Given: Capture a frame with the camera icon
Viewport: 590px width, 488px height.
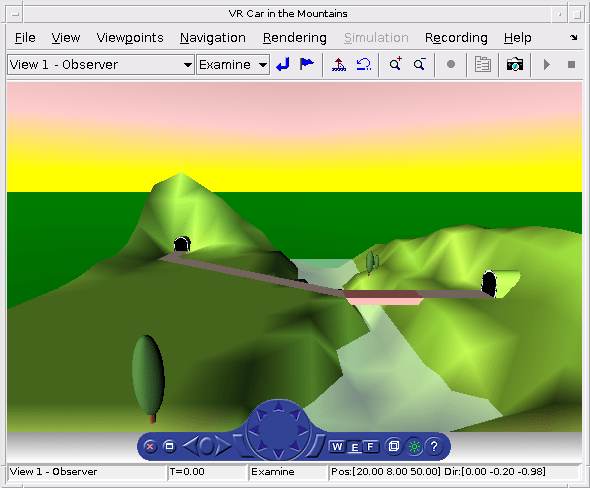Looking at the screenshot, I should pos(515,65).
